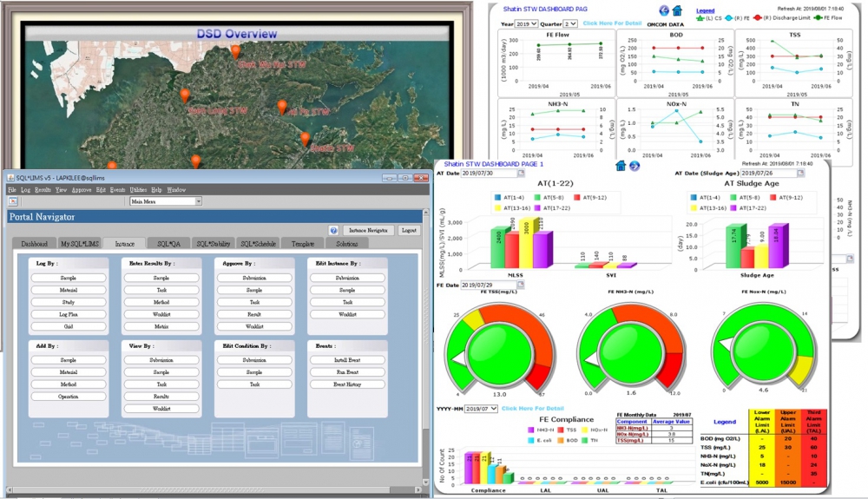
Task: Open the Main Menu combo box
Action: (x=165, y=201)
